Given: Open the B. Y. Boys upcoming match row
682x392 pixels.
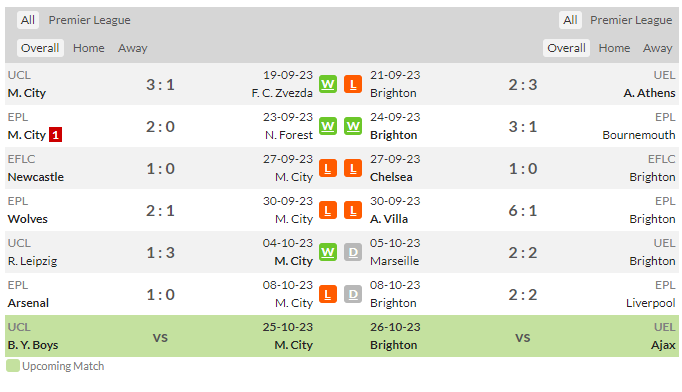Looking at the screenshot, I should click(342, 336).
